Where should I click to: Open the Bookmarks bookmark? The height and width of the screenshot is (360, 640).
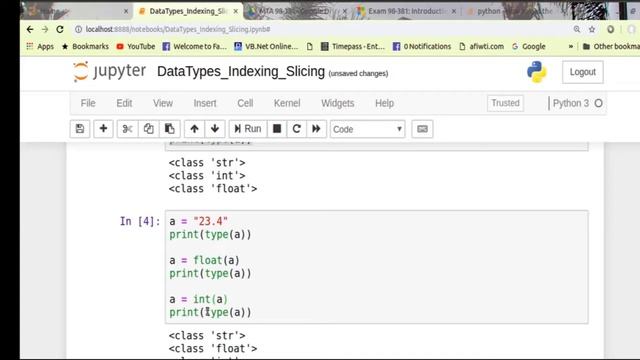[x=85, y=47]
